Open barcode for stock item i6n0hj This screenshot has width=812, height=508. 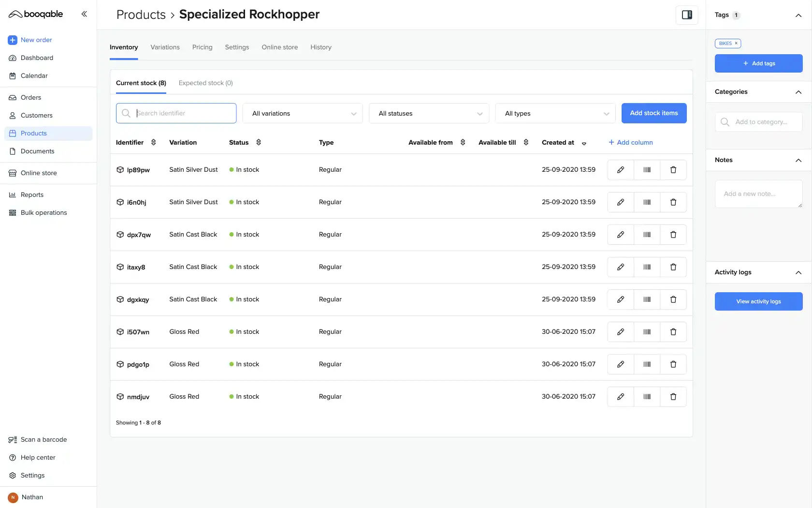click(x=647, y=202)
